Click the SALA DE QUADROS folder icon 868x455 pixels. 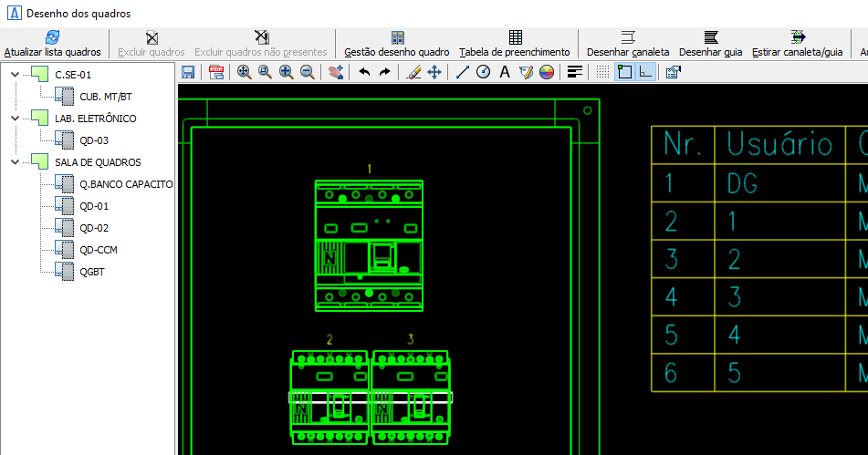(x=39, y=161)
